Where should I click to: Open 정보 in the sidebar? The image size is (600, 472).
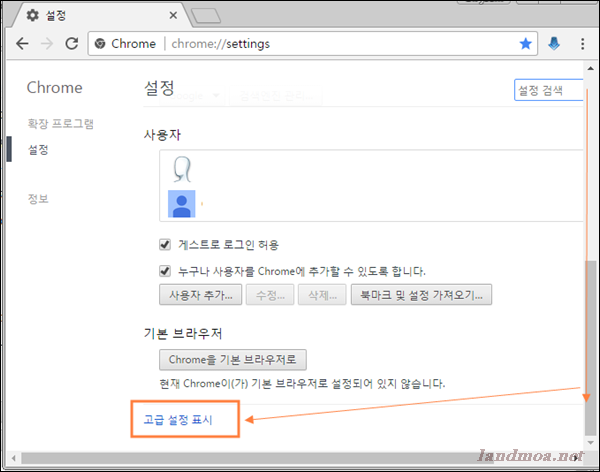[x=38, y=199]
